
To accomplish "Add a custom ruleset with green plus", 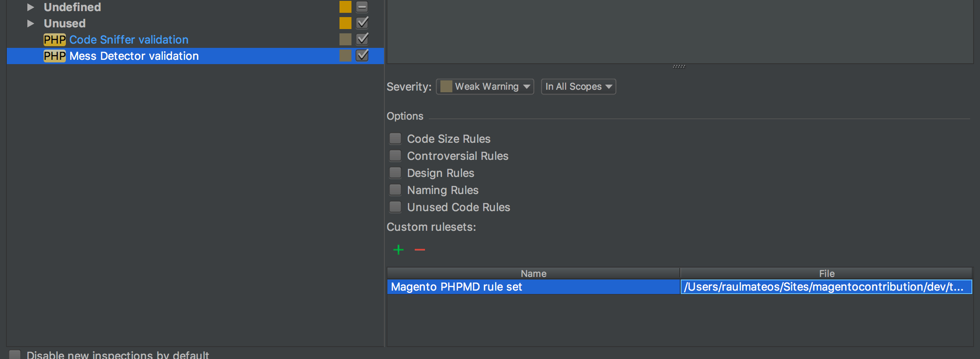I will pos(398,250).
